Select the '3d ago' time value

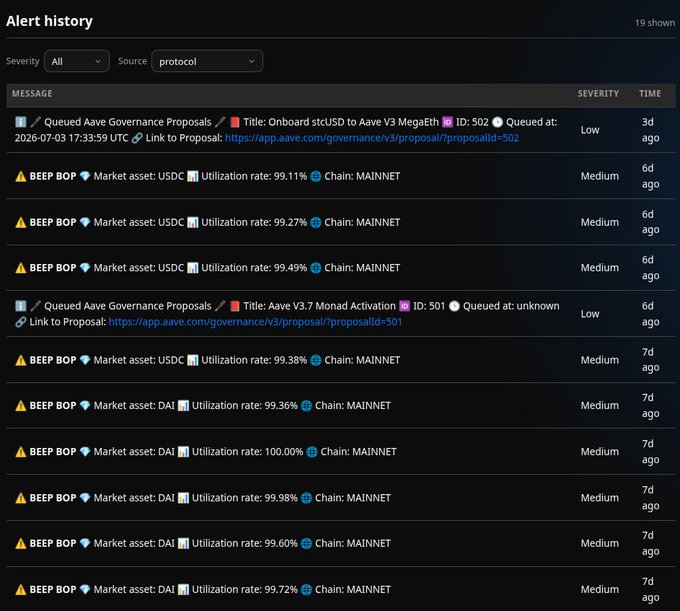click(x=651, y=130)
